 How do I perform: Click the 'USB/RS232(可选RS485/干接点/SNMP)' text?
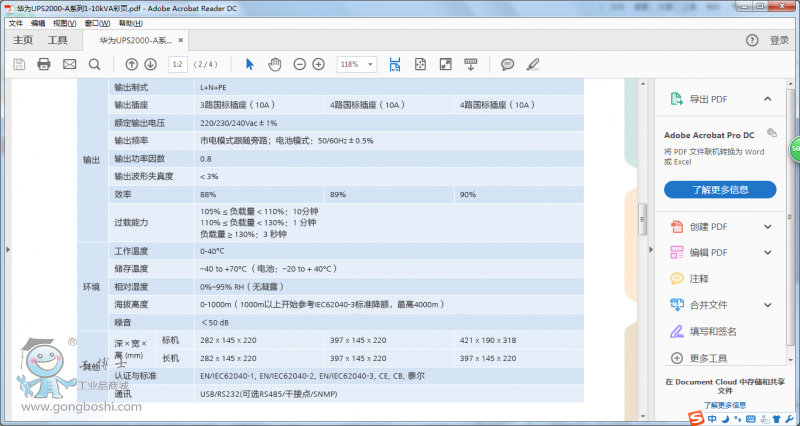pos(269,394)
